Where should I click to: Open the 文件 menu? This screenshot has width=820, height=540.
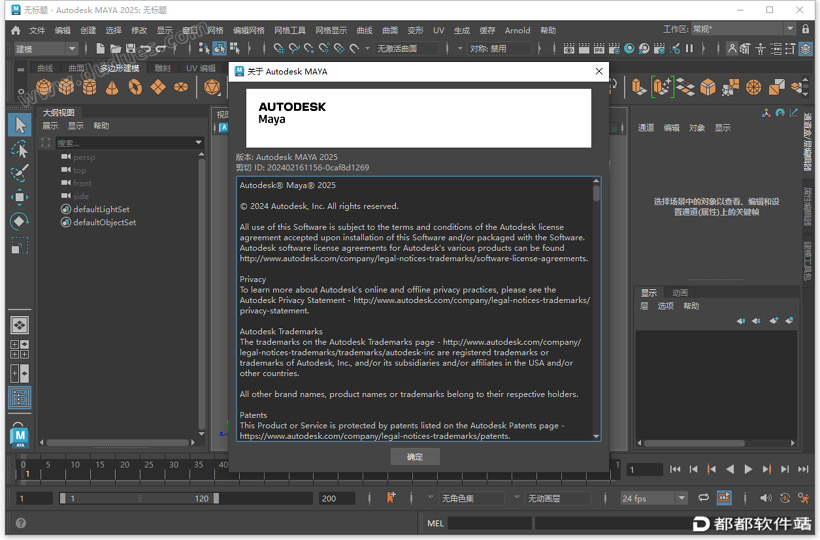pyautogui.click(x=37, y=30)
